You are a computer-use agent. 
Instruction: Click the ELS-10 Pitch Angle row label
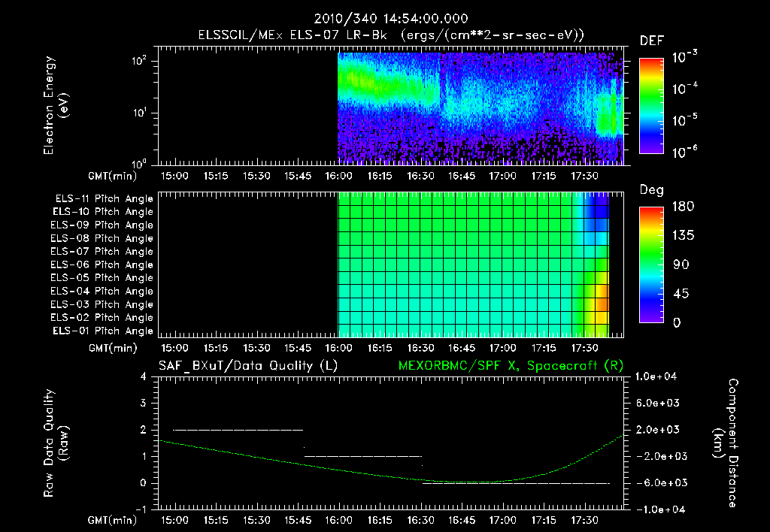(102, 212)
